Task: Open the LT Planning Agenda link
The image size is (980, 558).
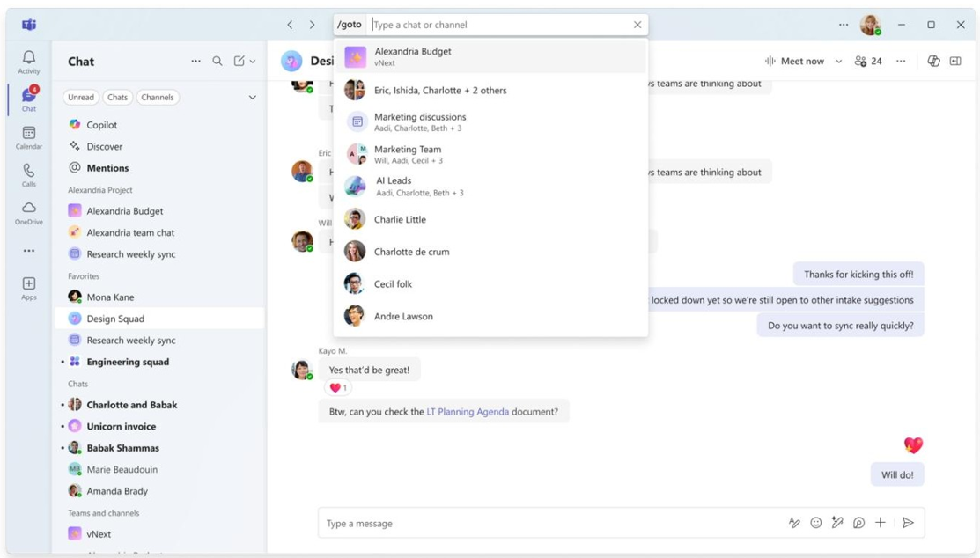Action: click(468, 412)
